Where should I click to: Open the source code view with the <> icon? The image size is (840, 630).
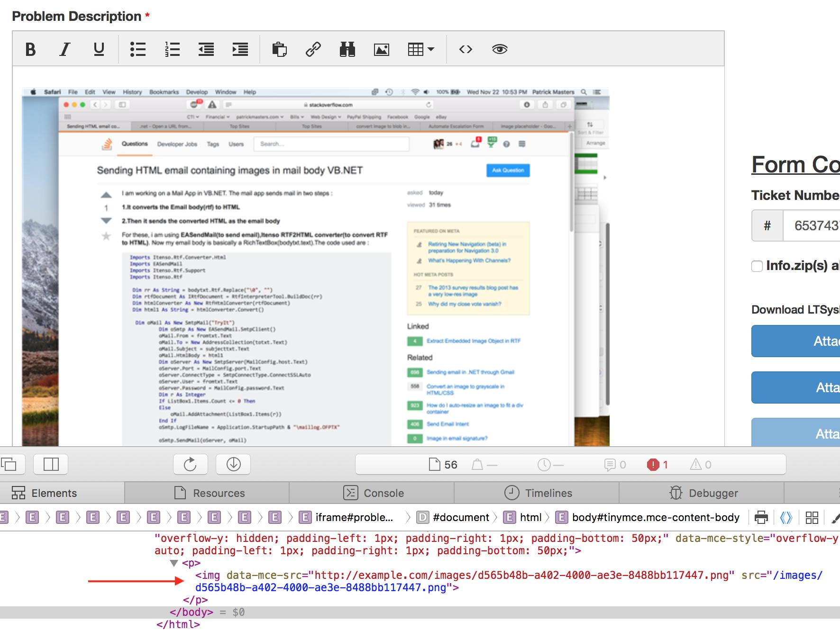click(x=466, y=49)
